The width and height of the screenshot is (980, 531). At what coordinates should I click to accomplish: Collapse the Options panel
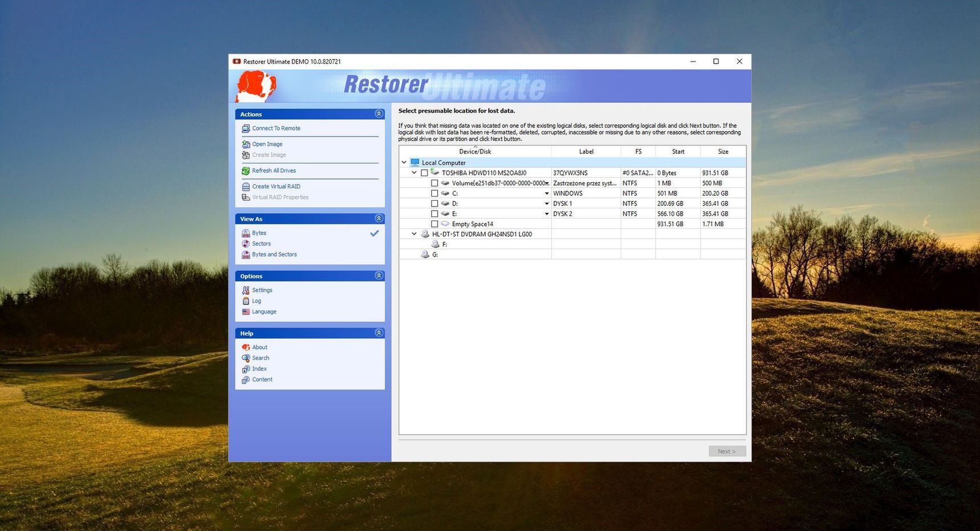(379, 276)
